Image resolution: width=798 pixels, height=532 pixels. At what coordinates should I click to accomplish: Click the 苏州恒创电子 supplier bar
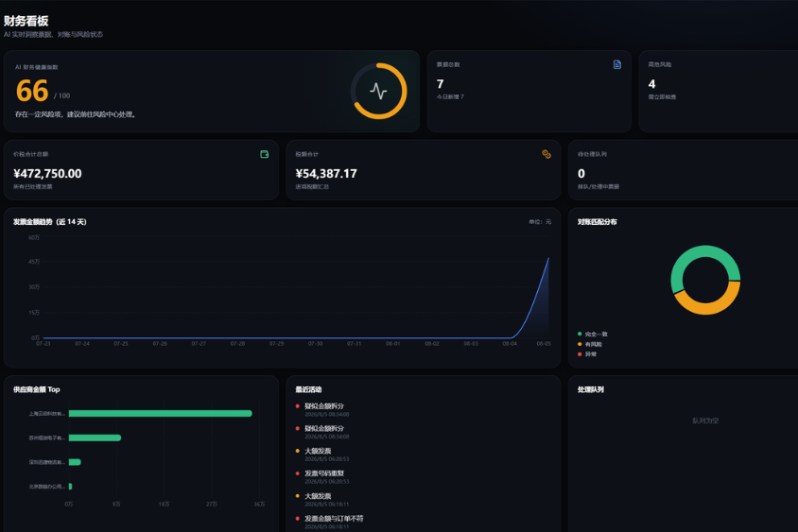coord(95,438)
